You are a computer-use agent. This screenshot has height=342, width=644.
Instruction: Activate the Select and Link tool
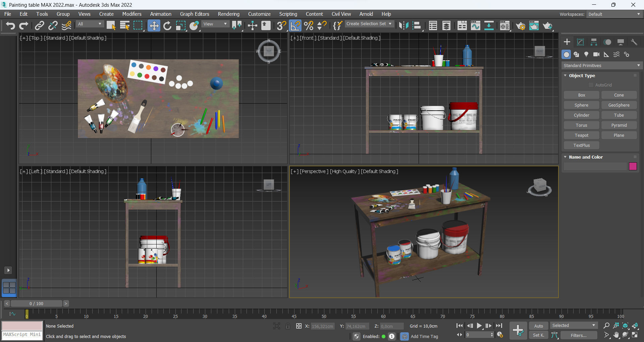click(x=40, y=25)
